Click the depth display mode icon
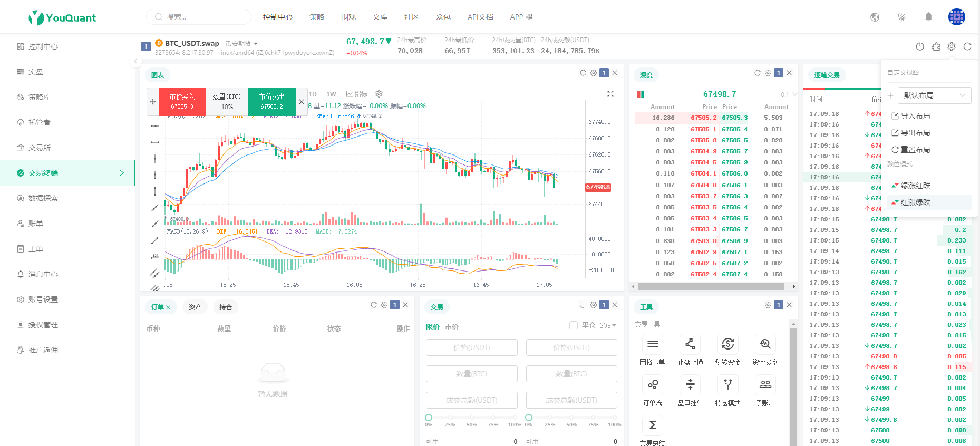 pyautogui.click(x=641, y=94)
